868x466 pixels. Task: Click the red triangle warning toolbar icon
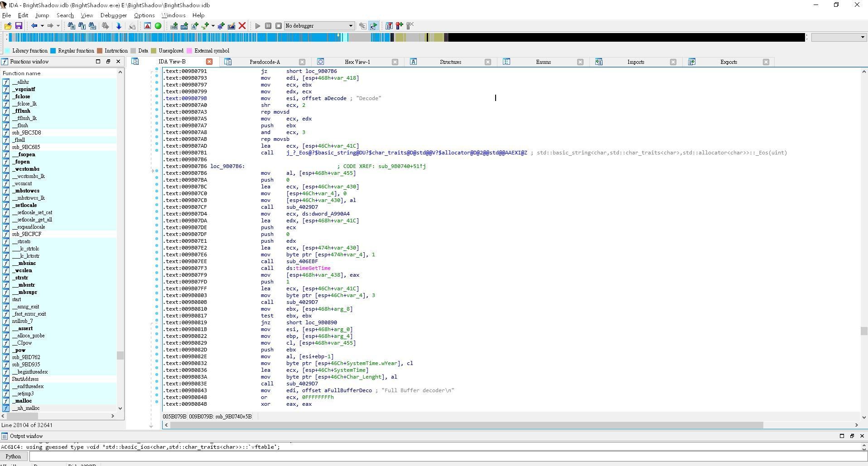pyautogui.click(x=148, y=26)
